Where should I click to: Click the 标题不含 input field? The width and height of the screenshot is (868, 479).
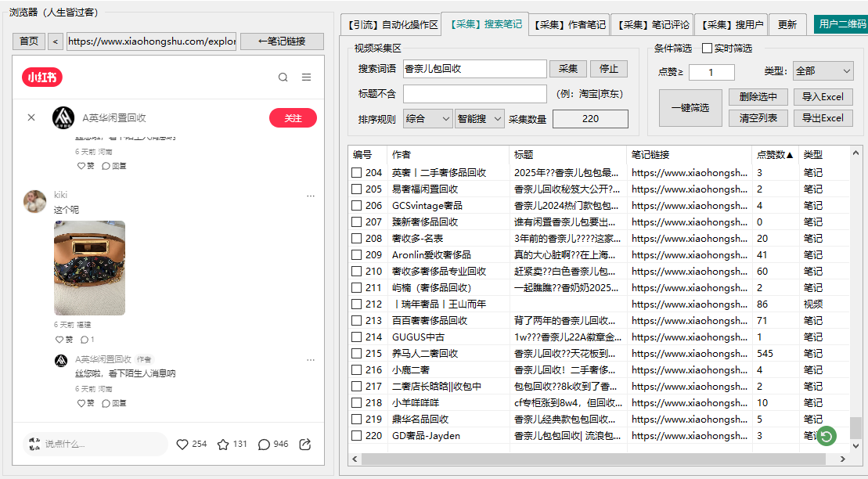point(474,94)
